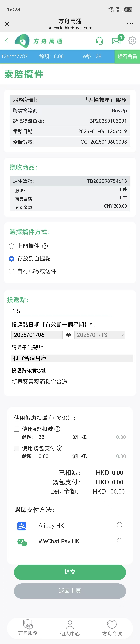The image size is (140, 644).
Task: Choose Alipay HK payment method
Action: point(119,525)
